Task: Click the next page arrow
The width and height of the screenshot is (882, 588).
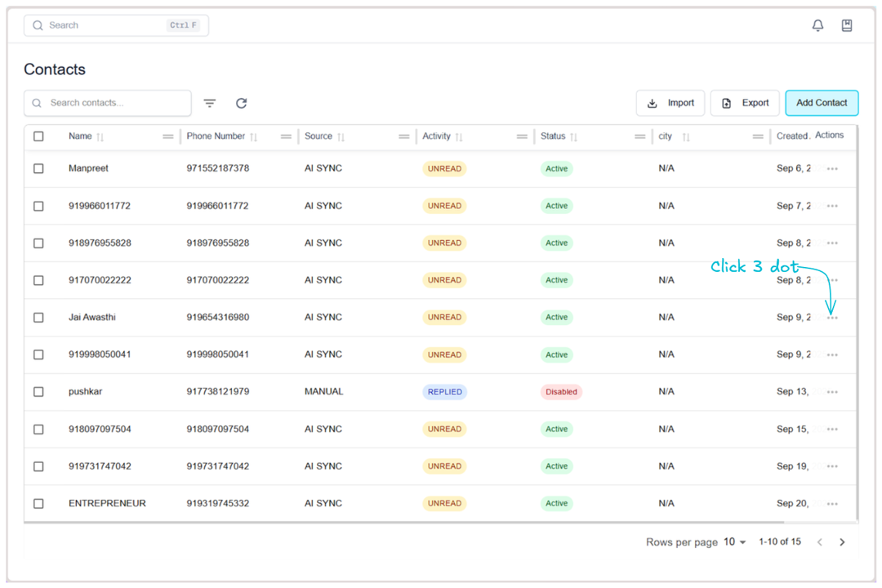Action: (842, 541)
